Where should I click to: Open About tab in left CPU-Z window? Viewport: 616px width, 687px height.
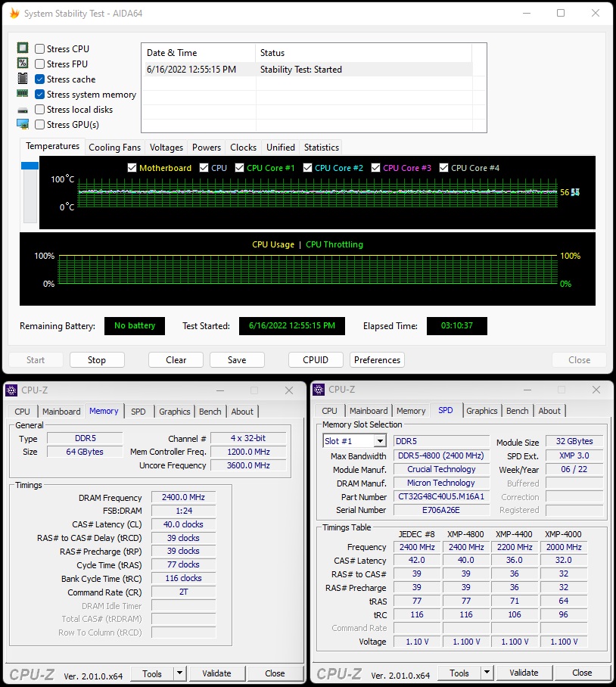(x=242, y=412)
